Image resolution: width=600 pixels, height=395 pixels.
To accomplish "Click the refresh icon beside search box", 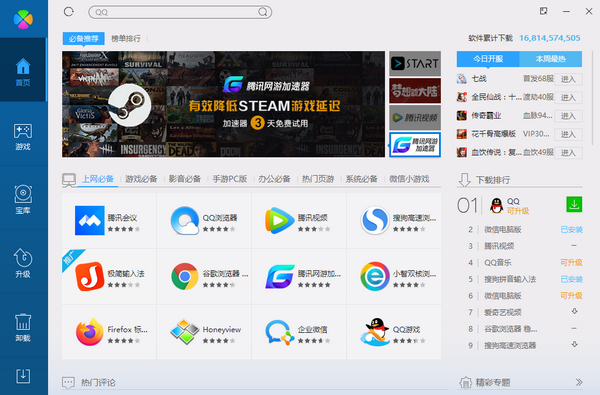I will [69, 12].
